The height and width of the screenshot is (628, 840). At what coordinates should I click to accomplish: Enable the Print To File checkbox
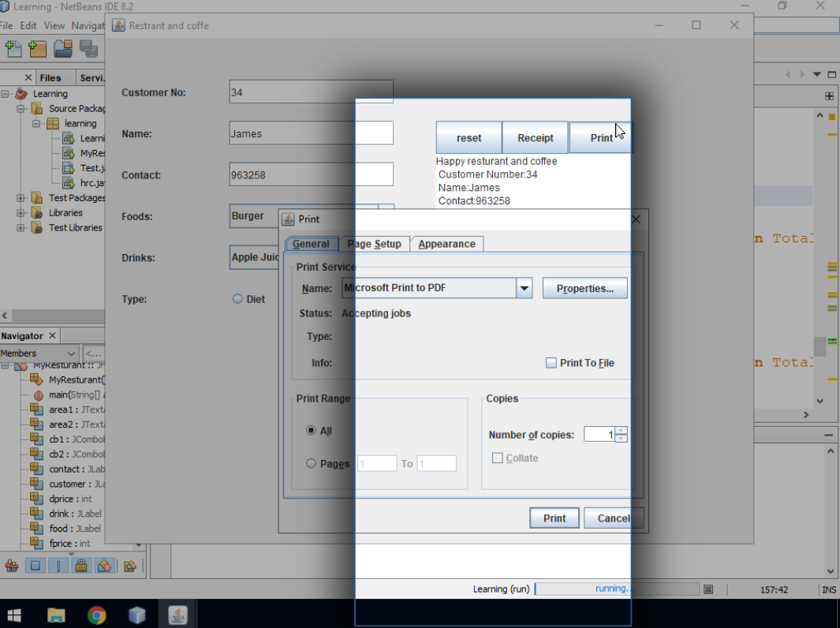551,363
